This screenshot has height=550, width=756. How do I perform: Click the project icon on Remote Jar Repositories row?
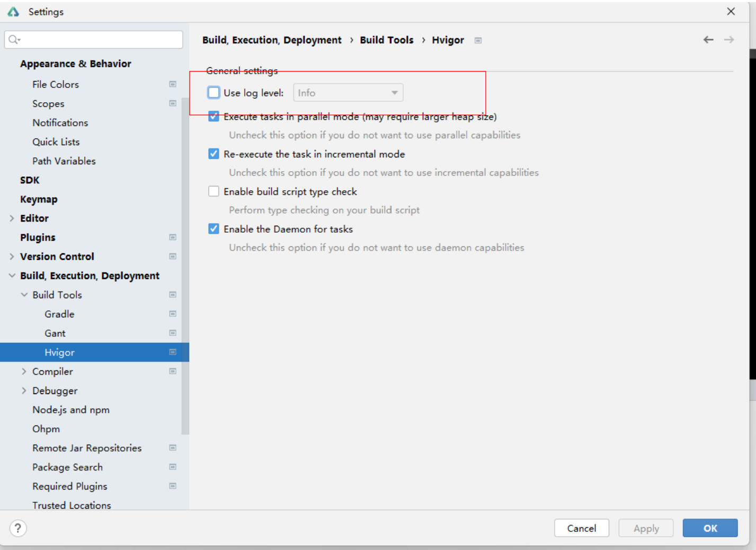(173, 448)
